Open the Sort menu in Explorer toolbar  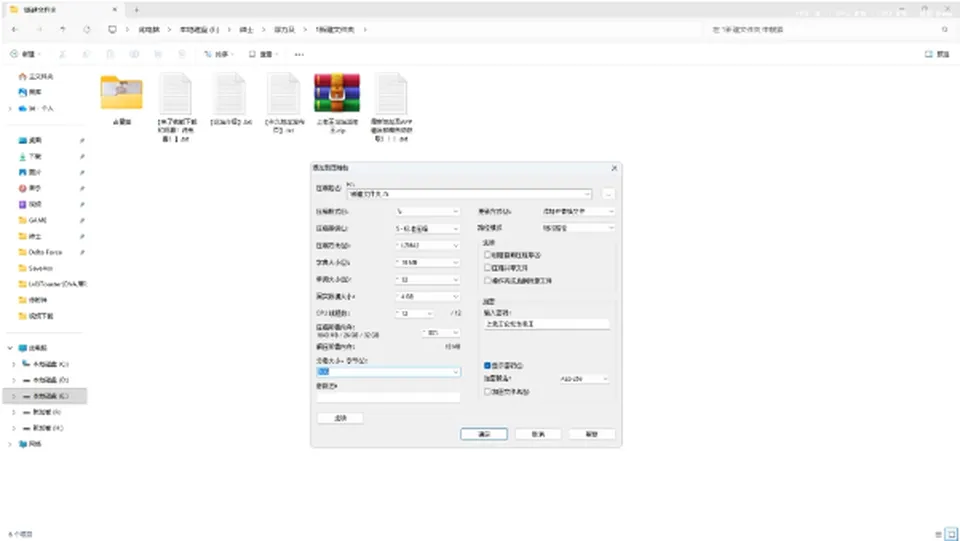tap(219, 54)
